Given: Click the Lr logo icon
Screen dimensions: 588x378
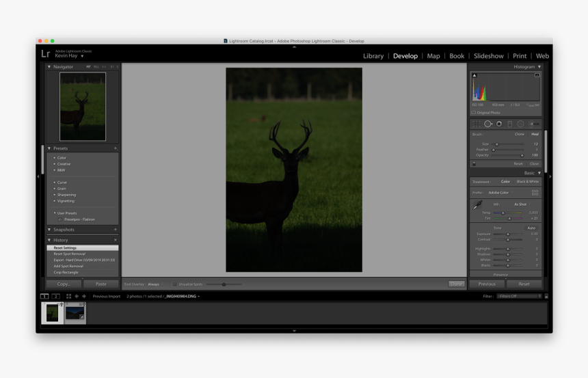Looking at the screenshot, I should point(45,53).
